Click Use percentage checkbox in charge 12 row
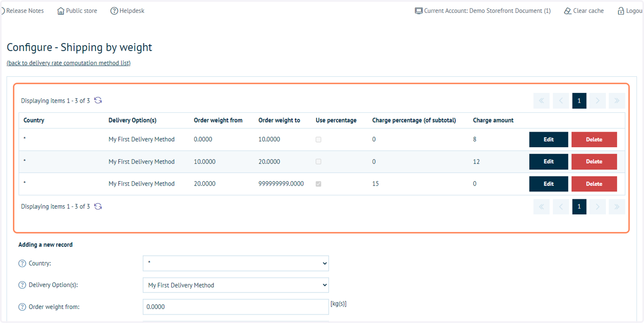644x323 pixels. [x=319, y=161]
